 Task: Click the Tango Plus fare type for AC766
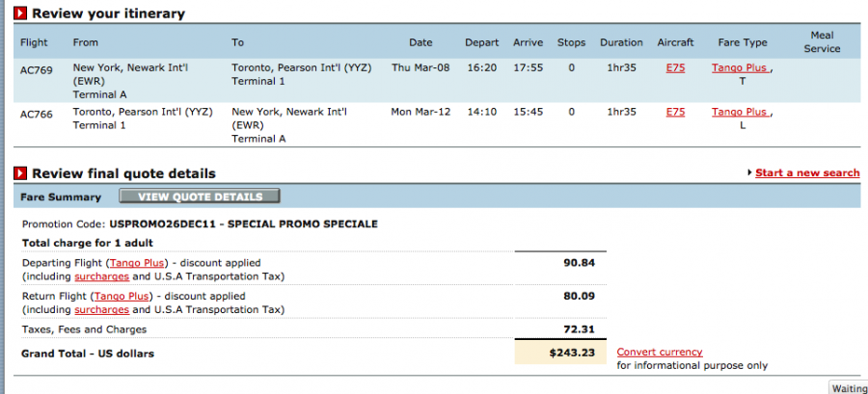(x=740, y=112)
